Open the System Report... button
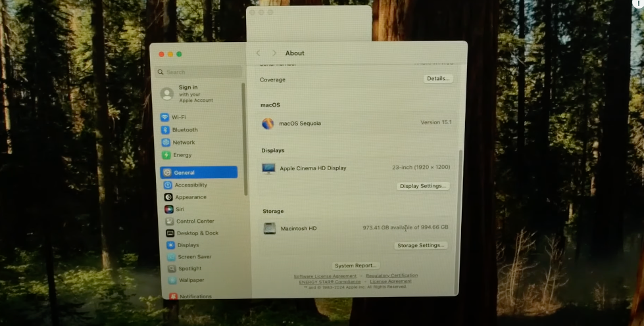The image size is (644, 326). 356,266
